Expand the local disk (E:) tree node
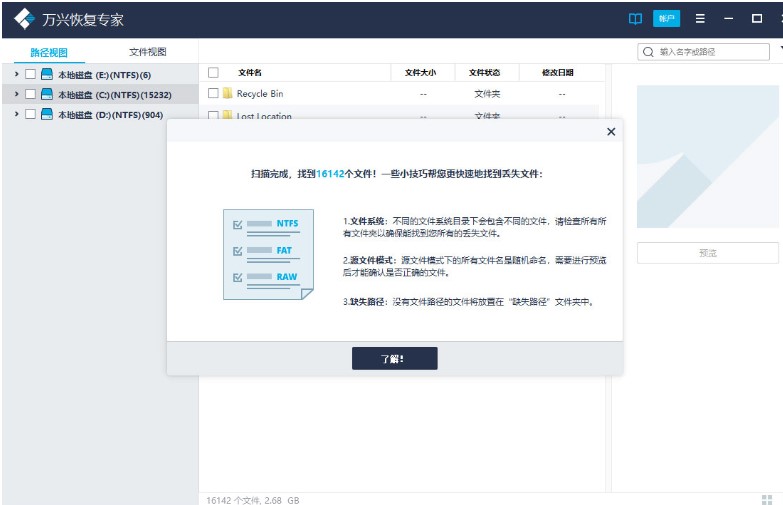This screenshot has width=783, height=505. pyautogui.click(x=16, y=75)
